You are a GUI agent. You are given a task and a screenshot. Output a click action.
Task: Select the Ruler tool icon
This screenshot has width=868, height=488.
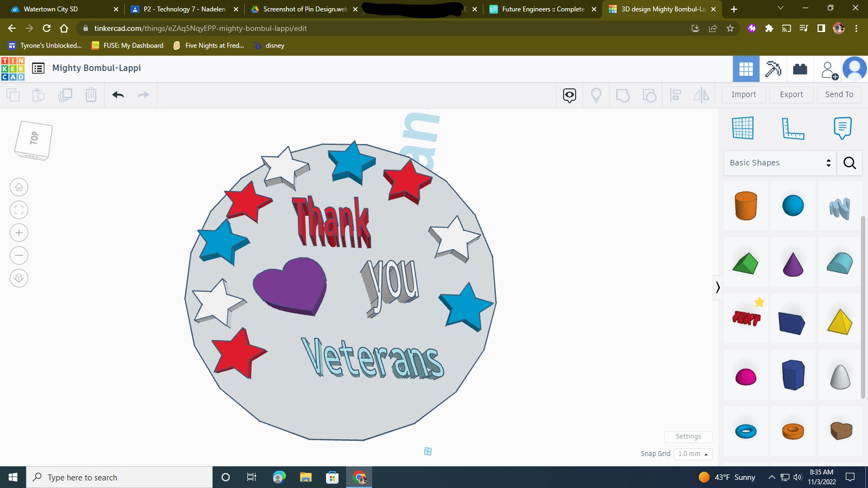pos(793,129)
